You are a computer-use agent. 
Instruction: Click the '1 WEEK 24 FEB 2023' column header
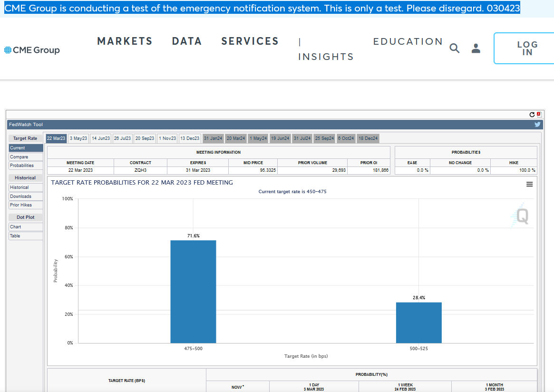405,387
